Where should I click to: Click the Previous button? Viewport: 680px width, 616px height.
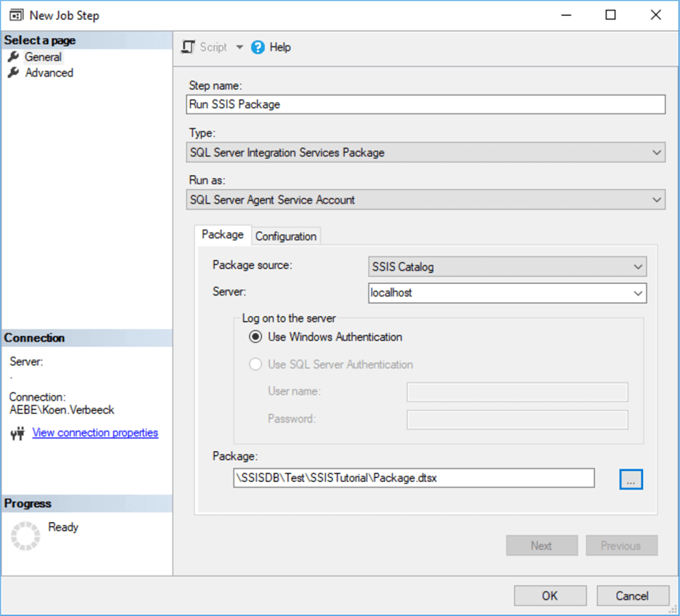point(622,545)
